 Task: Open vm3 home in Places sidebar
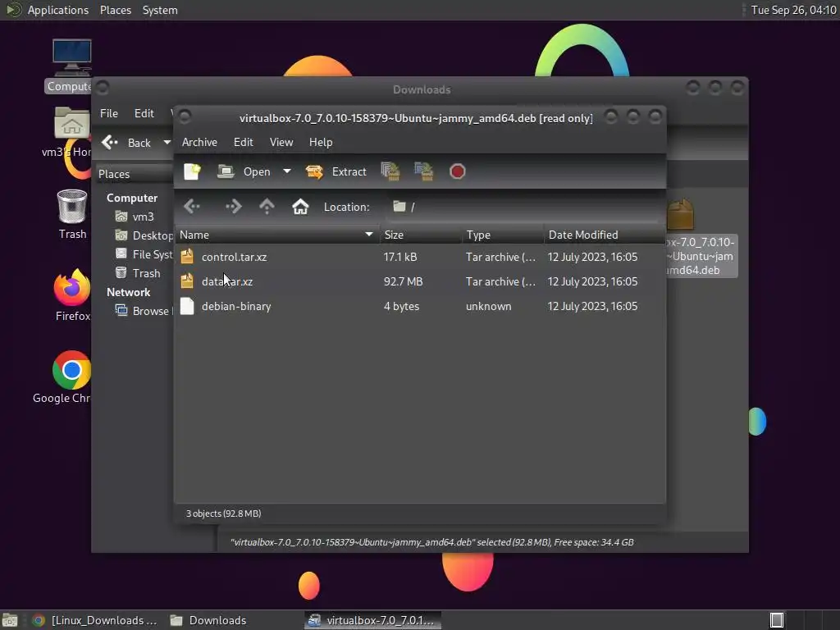tap(135, 217)
